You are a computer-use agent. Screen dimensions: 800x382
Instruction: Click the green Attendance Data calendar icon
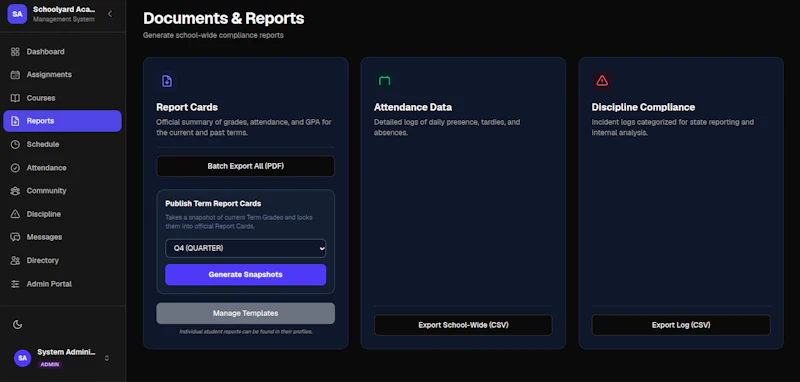[x=384, y=81]
